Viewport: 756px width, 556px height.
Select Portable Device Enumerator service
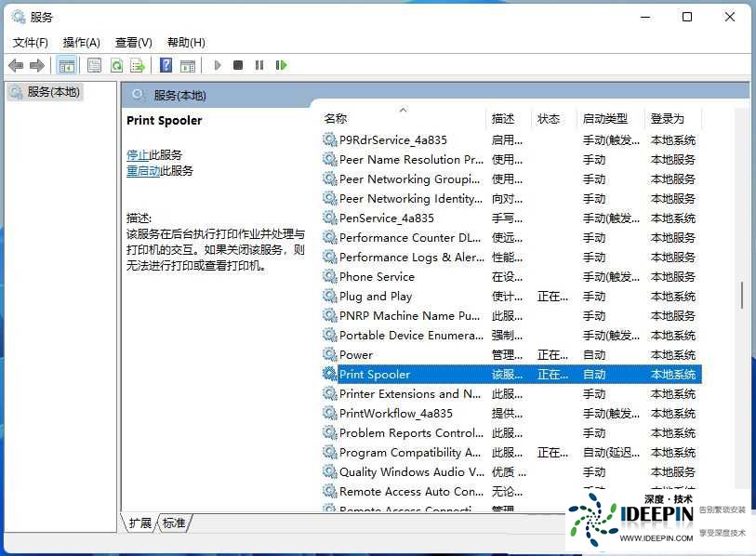(x=511, y=335)
